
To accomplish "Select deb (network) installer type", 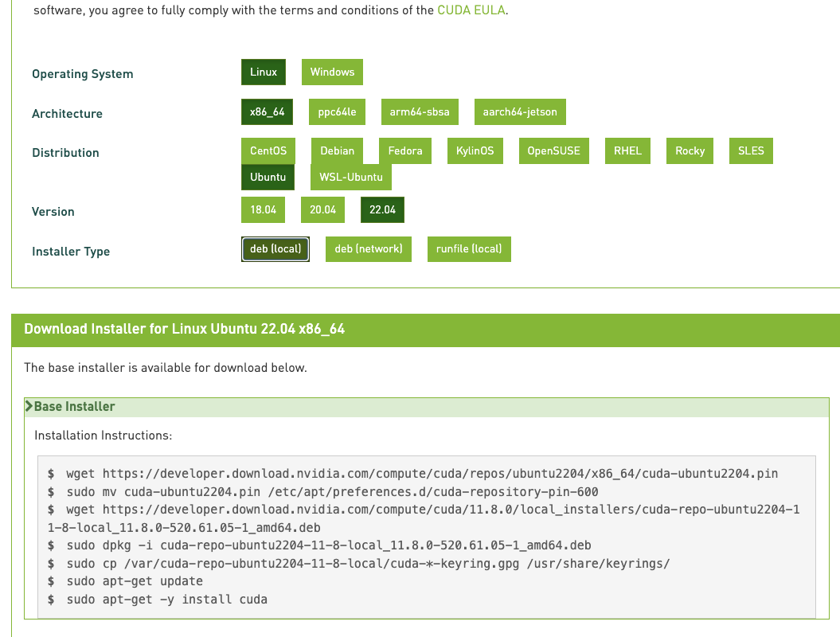I will [x=368, y=249].
